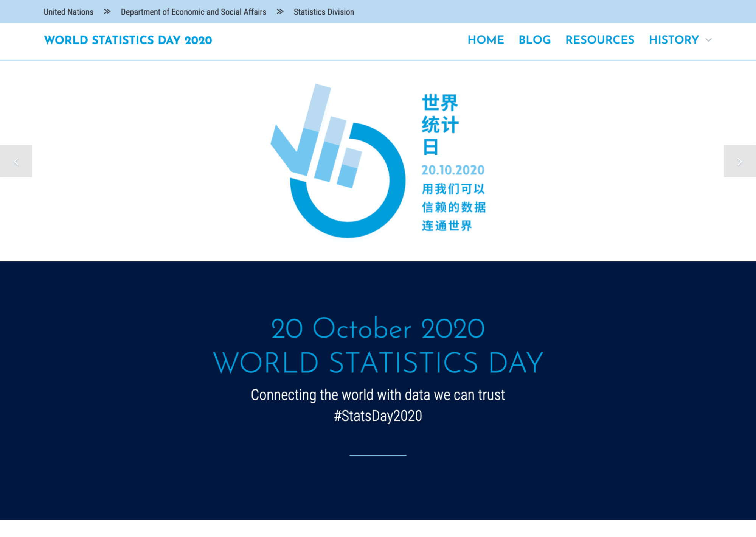Open the HOME nav item
Image resolution: width=756 pixels, height=537 pixels.
point(486,40)
